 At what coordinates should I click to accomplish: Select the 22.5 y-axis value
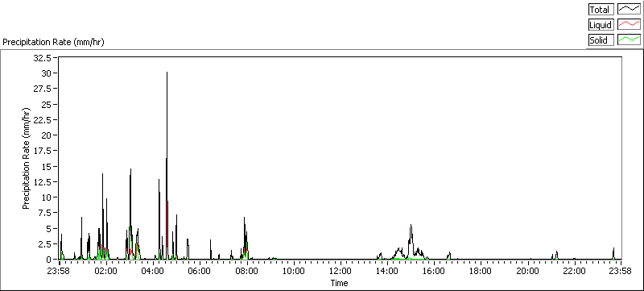click(x=43, y=120)
